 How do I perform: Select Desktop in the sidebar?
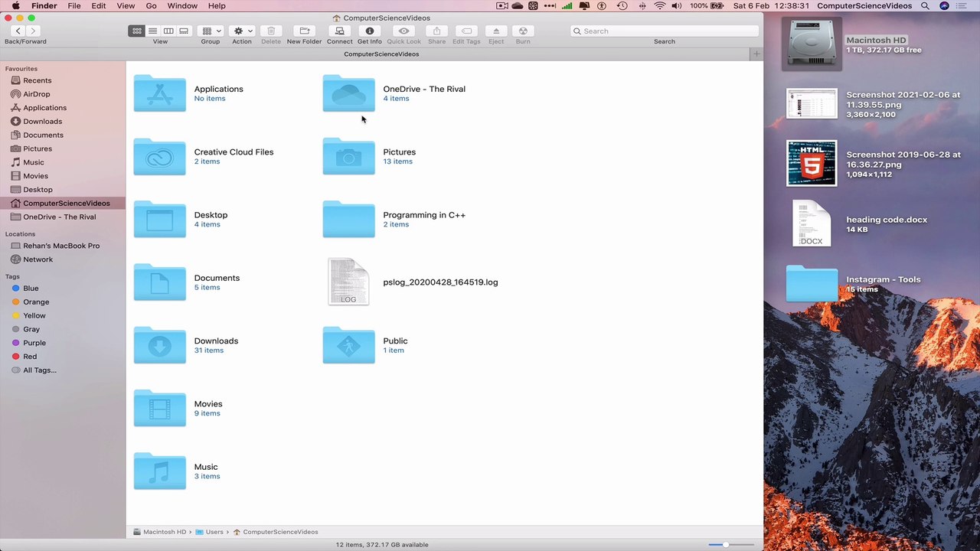click(38, 189)
